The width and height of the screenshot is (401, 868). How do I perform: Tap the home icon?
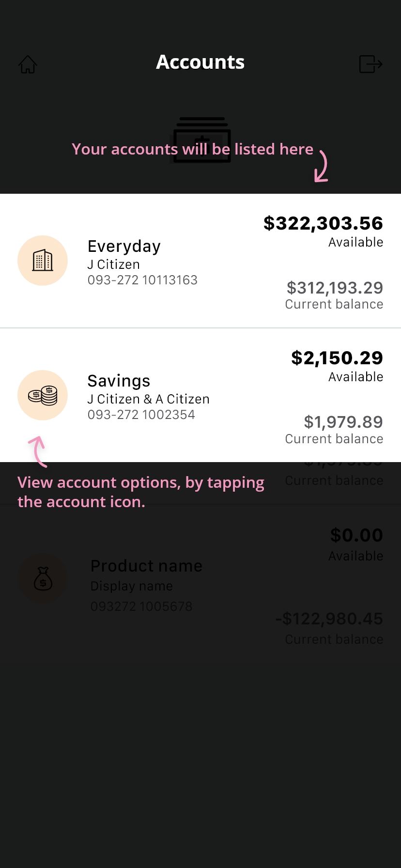pos(28,64)
